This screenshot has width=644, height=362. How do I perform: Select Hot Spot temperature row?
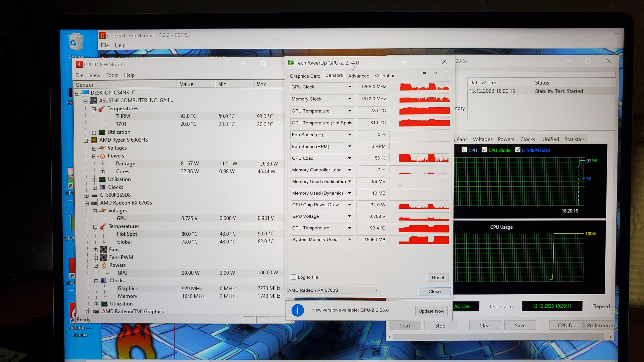coord(127,234)
